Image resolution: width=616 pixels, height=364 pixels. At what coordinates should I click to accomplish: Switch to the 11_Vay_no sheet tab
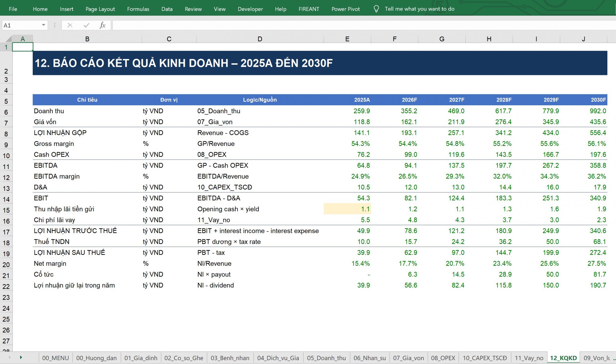click(529, 358)
